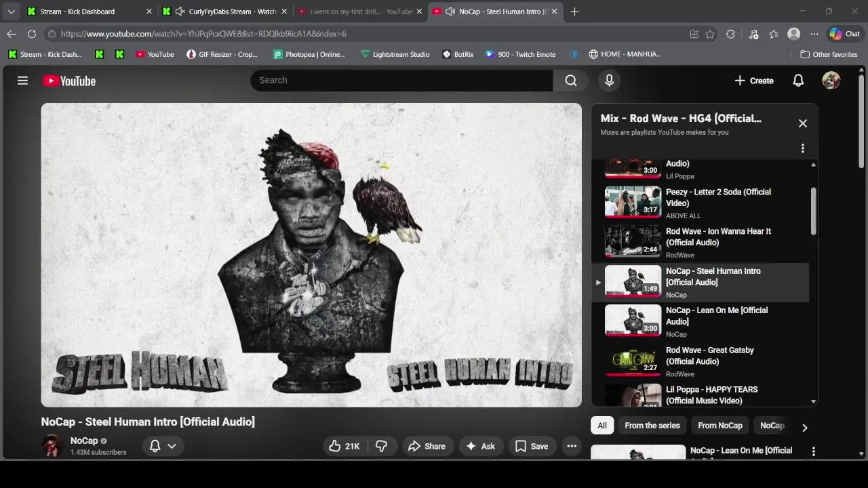
Task: Open the NoCap channel name link
Action: coord(84,441)
